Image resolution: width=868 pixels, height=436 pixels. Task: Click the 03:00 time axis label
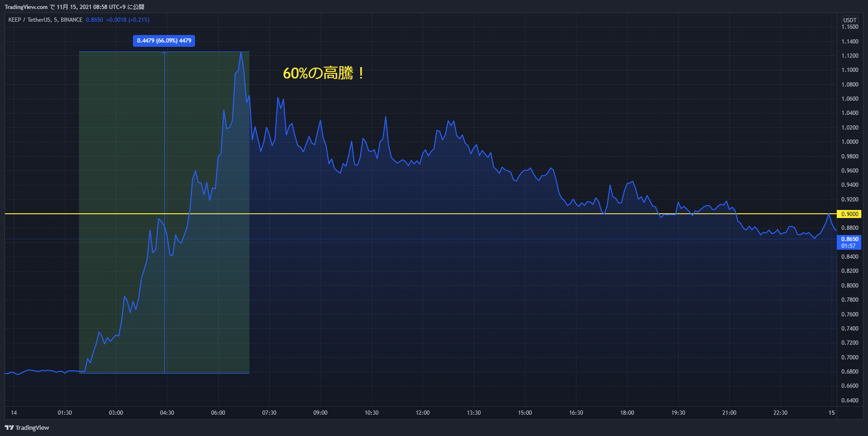[x=116, y=413]
